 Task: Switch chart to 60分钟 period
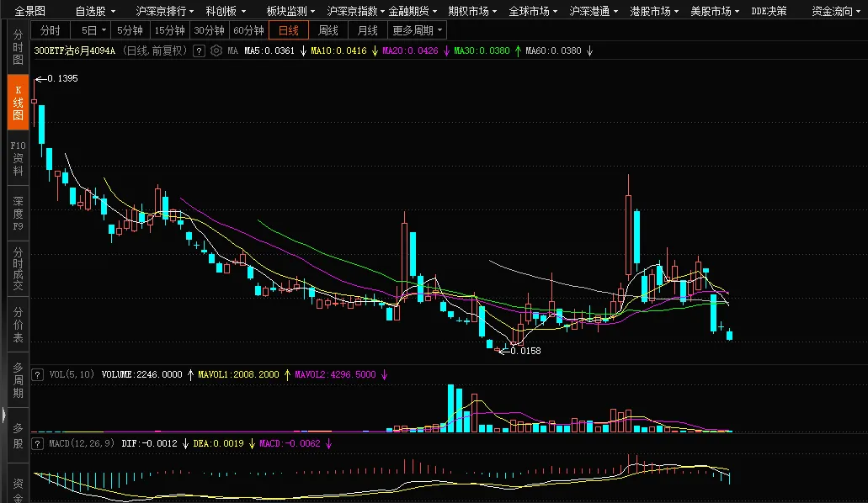(248, 30)
